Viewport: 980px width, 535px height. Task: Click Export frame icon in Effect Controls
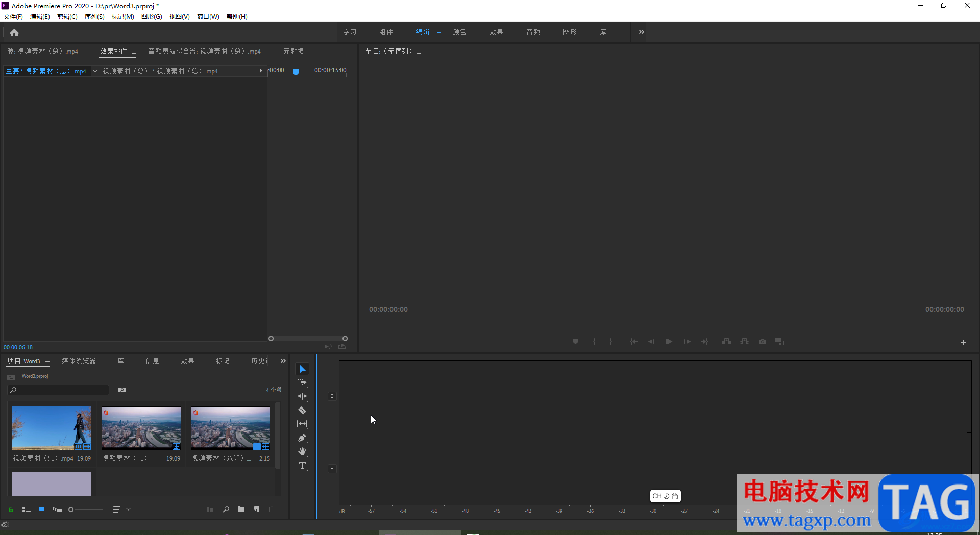coord(342,347)
